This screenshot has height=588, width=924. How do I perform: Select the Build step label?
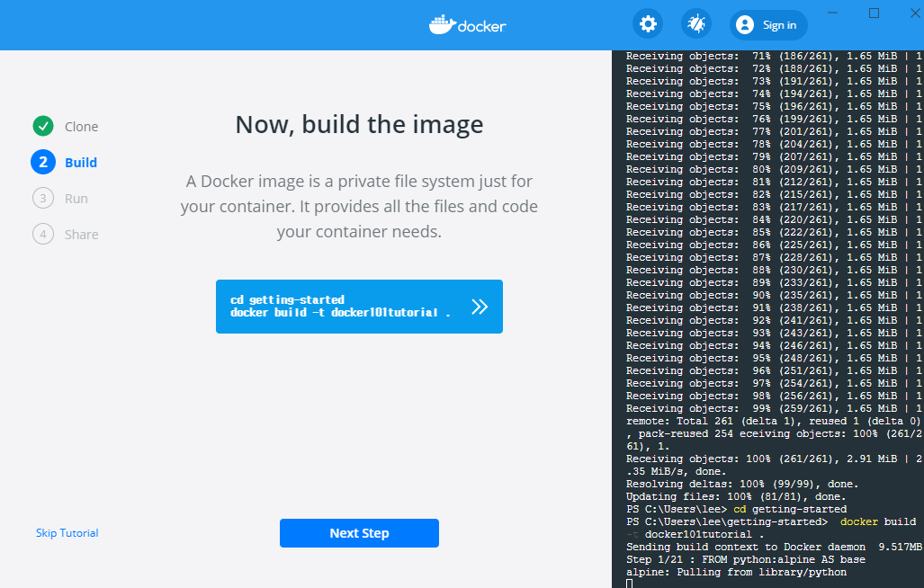81,163
